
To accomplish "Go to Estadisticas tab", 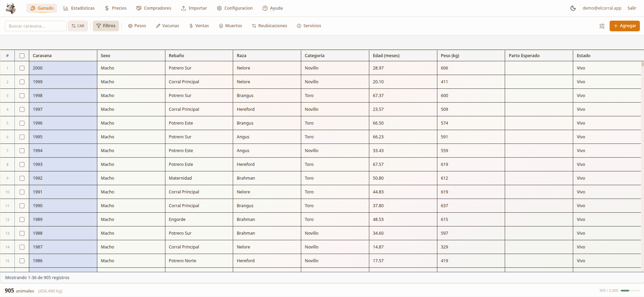I will point(79,8).
